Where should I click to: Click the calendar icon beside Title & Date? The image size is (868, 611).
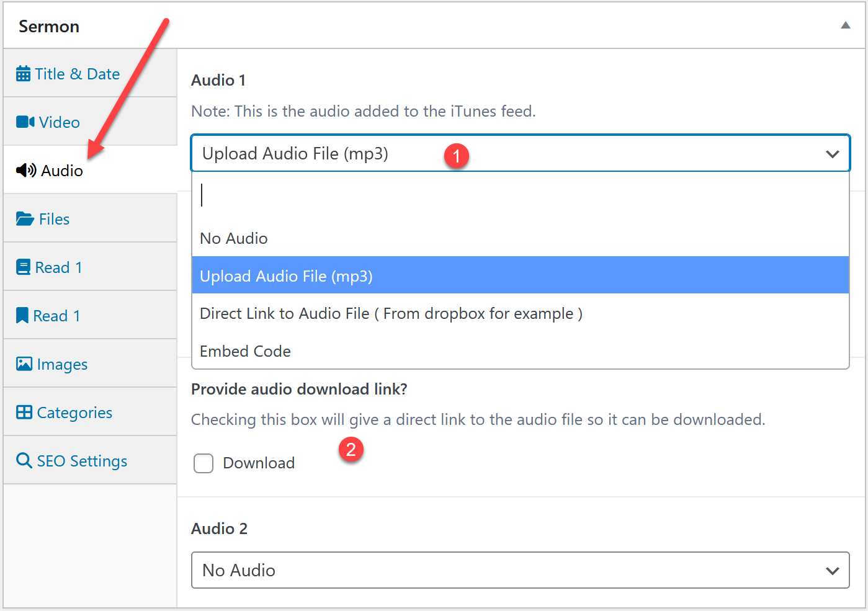tap(23, 74)
